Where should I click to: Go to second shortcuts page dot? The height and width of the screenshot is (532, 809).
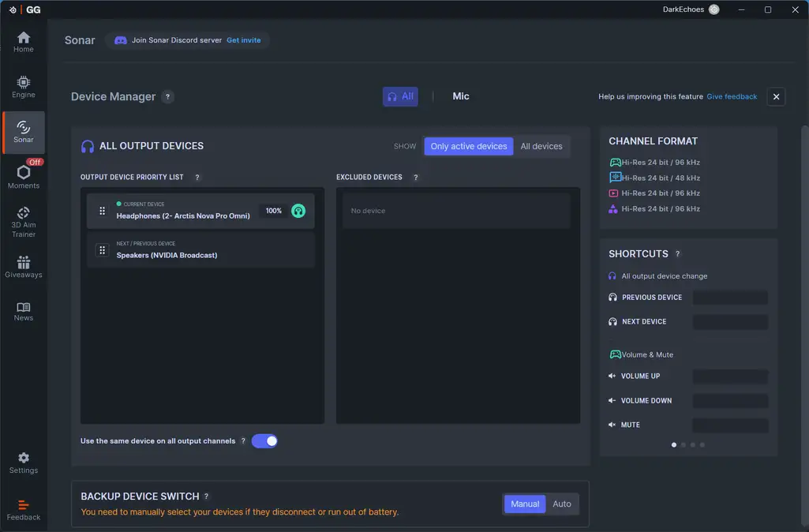[684, 445]
